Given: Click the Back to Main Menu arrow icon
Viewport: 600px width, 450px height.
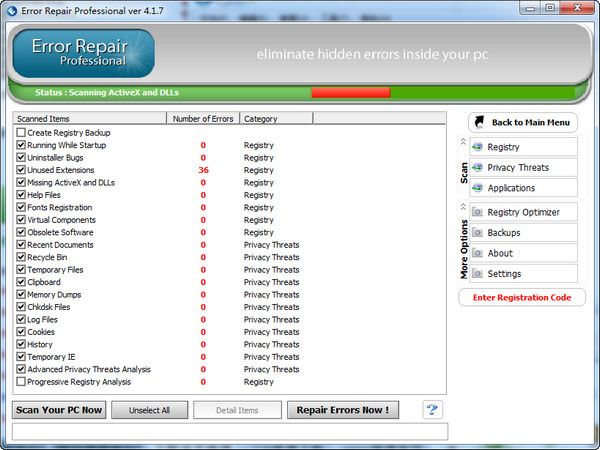Looking at the screenshot, I should 479,122.
